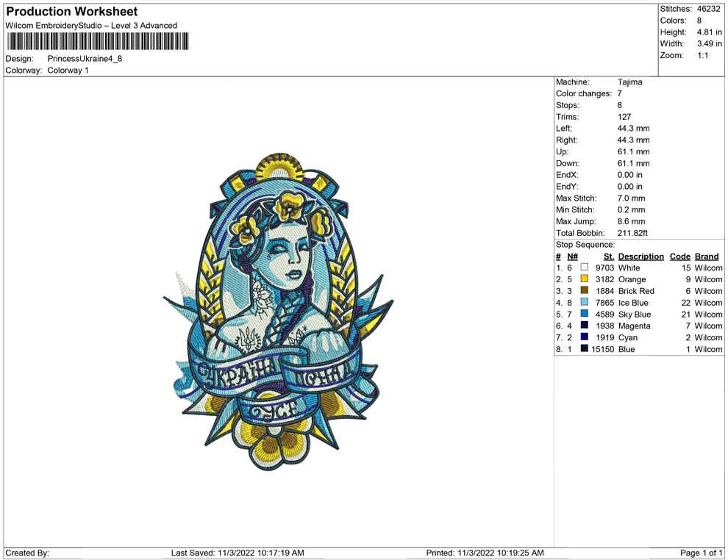Click the Stitches count value 46232
The image size is (728, 560).
(x=709, y=9)
